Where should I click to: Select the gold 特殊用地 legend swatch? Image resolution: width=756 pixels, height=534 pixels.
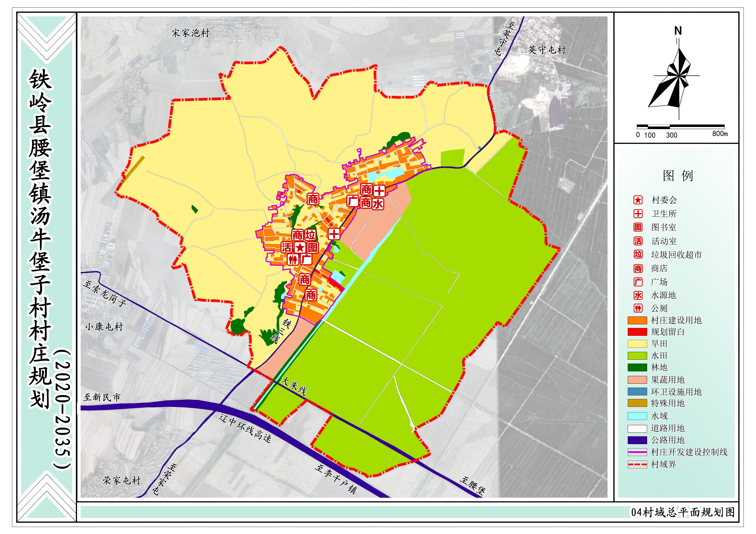tap(637, 403)
